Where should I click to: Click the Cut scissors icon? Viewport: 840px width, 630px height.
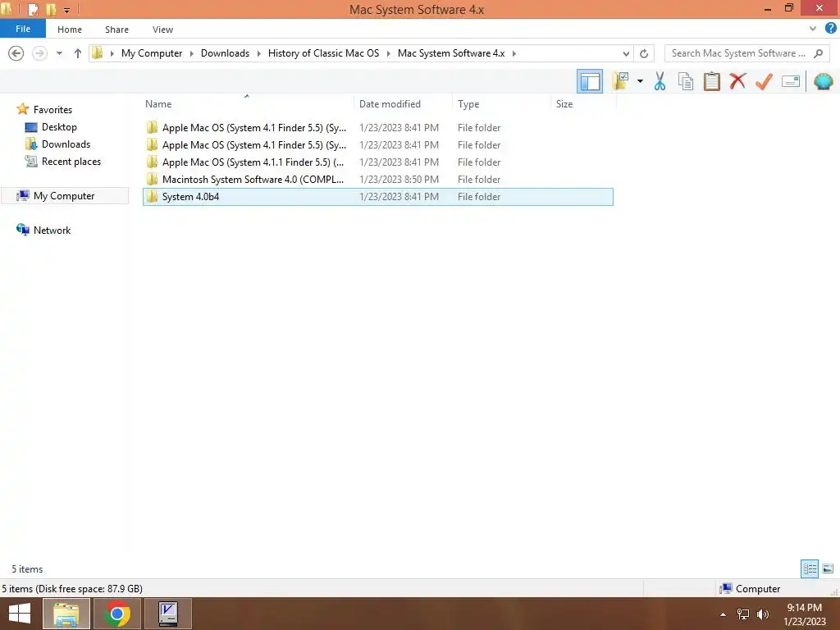click(x=660, y=81)
